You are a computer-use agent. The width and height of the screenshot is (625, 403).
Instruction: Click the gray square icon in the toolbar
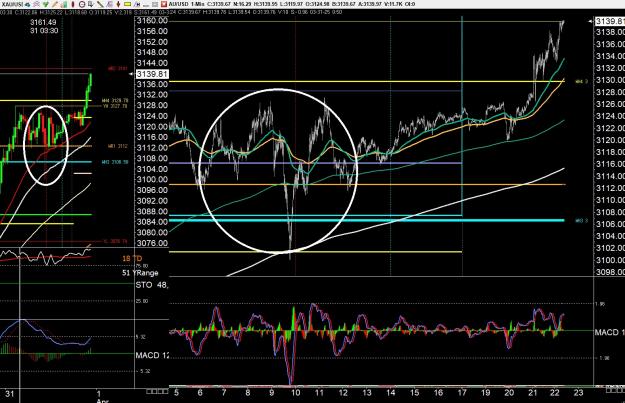155,5
